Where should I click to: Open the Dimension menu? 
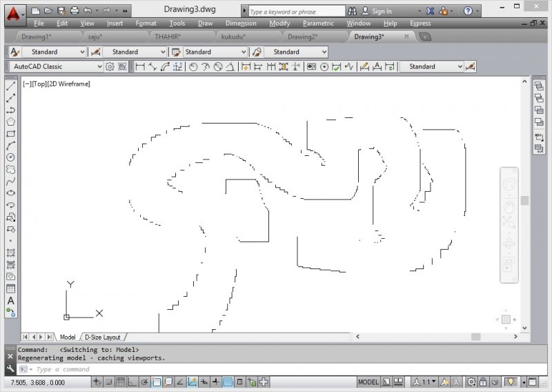point(241,23)
